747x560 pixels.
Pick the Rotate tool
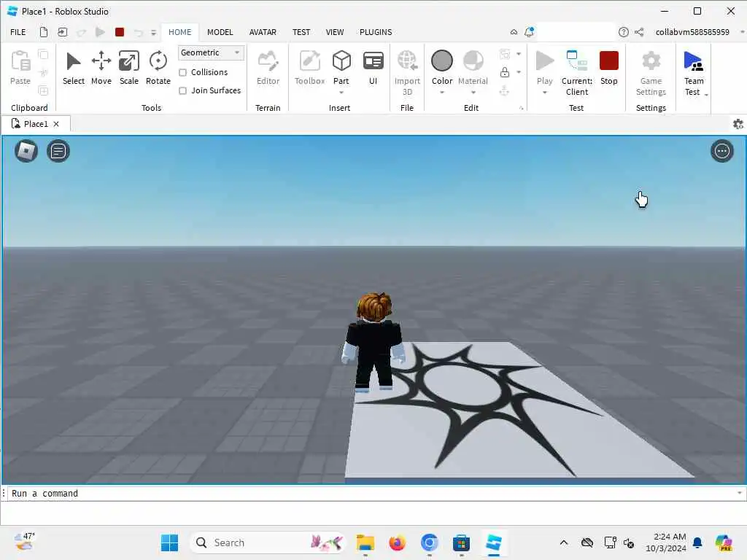coord(158,68)
